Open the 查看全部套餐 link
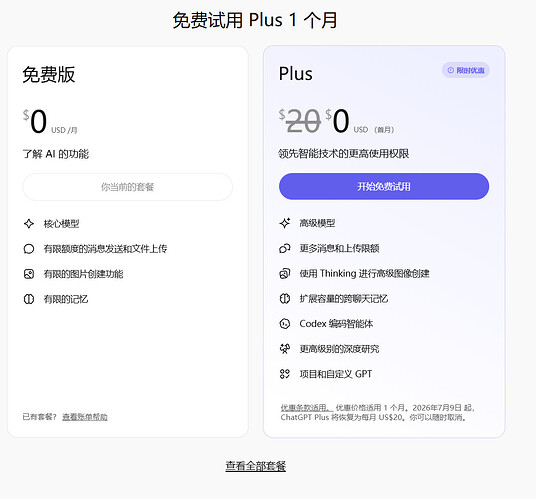Image resolution: width=536 pixels, height=499 pixels. (x=256, y=466)
